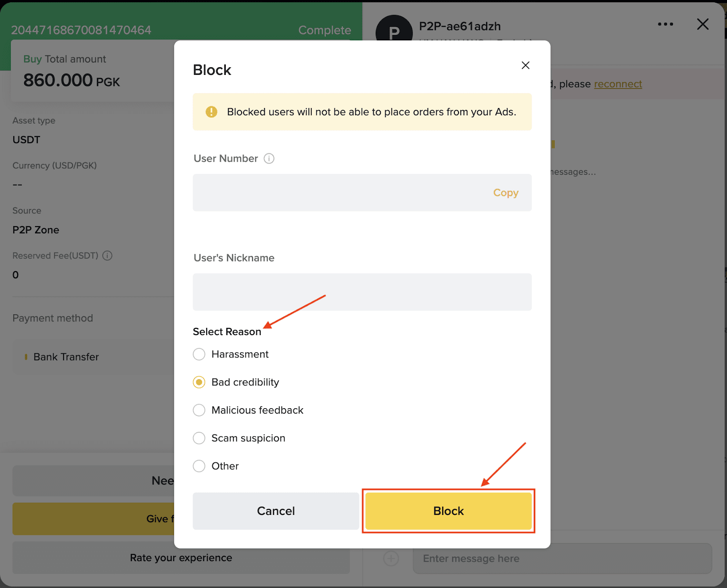727x588 pixels.
Task: Open the three-dot more options menu
Action: [x=665, y=24]
